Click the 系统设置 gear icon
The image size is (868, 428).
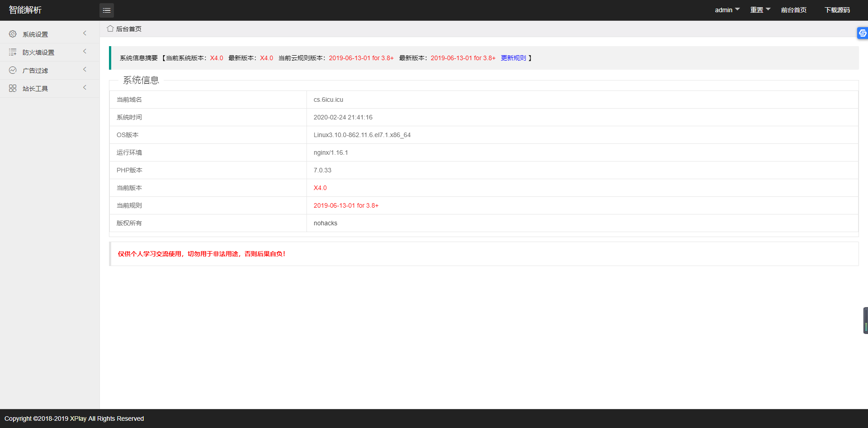click(13, 34)
